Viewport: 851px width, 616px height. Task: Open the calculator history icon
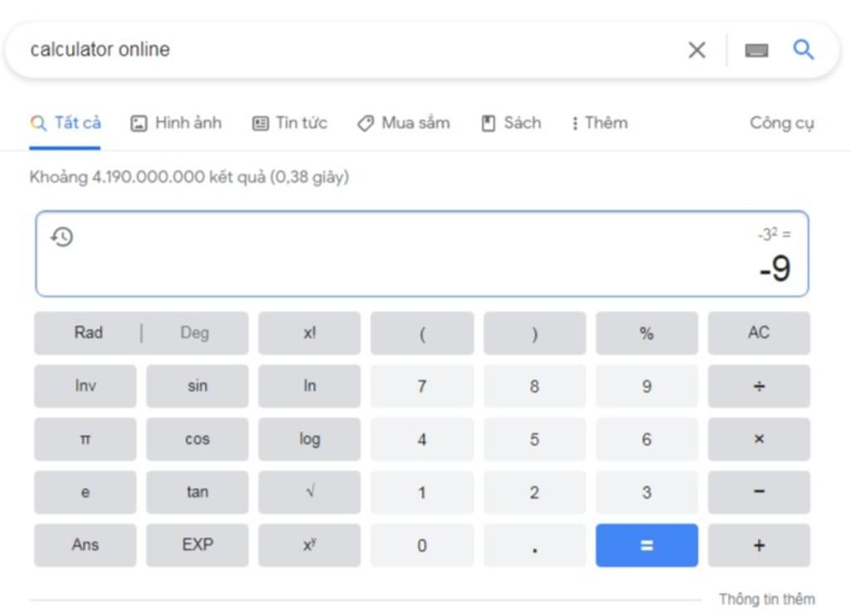coord(62,237)
